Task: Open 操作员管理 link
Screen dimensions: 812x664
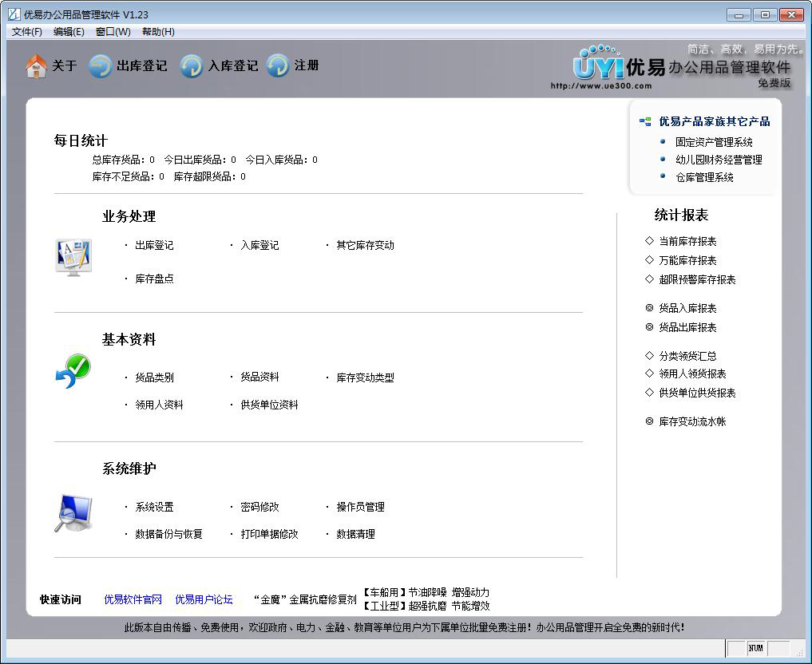Action: pyautogui.click(x=360, y=508)
